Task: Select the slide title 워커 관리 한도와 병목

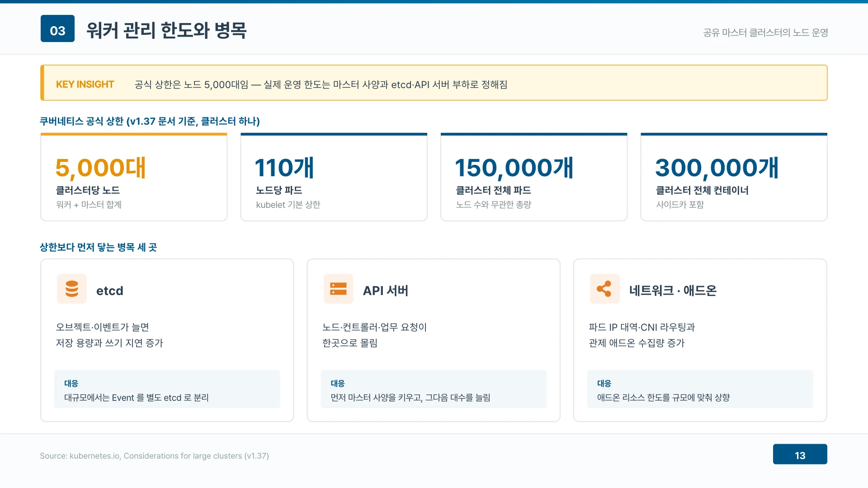Action: coord(166,30)
